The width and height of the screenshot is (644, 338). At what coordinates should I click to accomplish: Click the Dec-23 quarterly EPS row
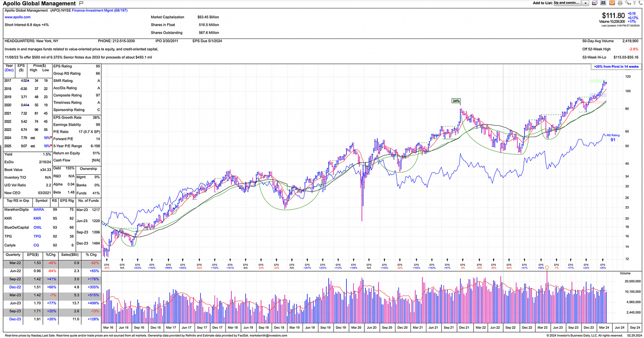52,319
